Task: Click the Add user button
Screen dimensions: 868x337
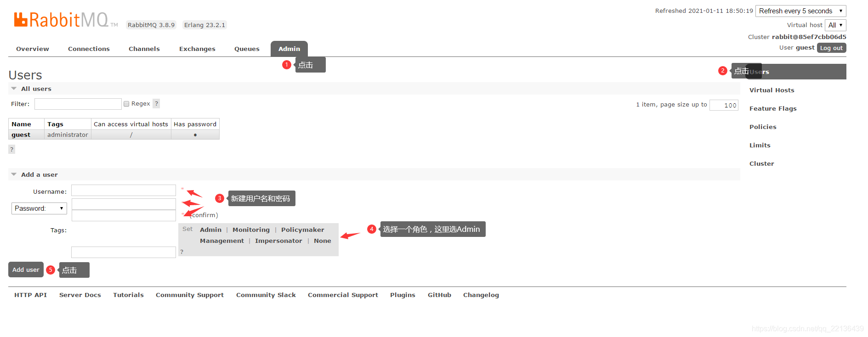Action: (x=26, y=270)
